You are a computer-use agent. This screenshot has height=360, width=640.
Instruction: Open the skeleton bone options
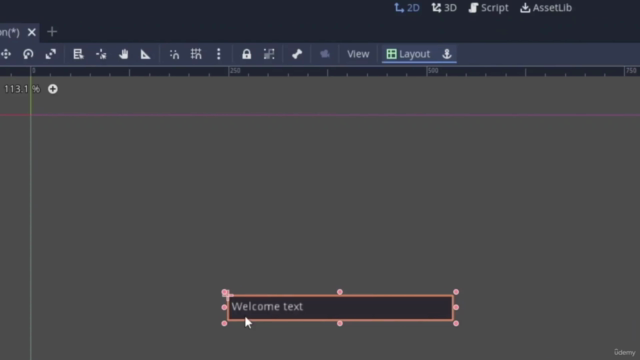tap(297, 54)
